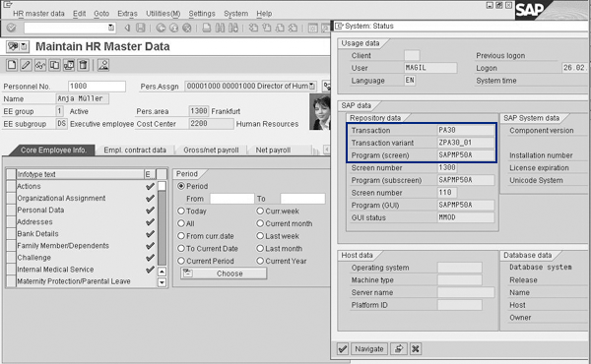
Task: Click the Personnel No. input field
Action: (97, 87)
